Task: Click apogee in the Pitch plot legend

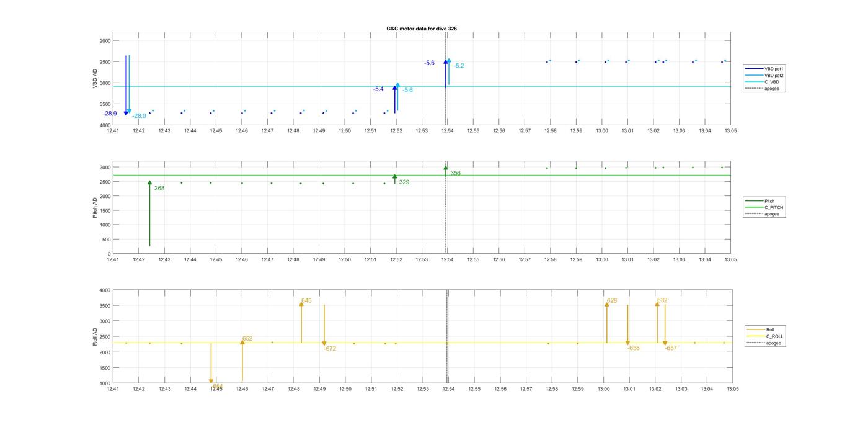Action: (x=763, y=214)
